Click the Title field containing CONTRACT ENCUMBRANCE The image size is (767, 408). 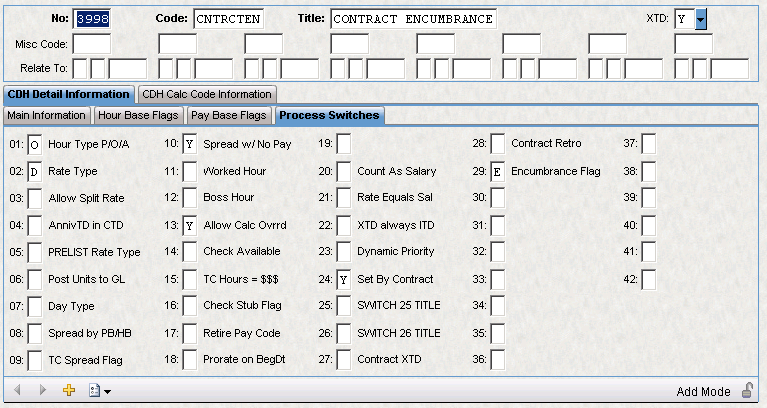tap(411, 19)
